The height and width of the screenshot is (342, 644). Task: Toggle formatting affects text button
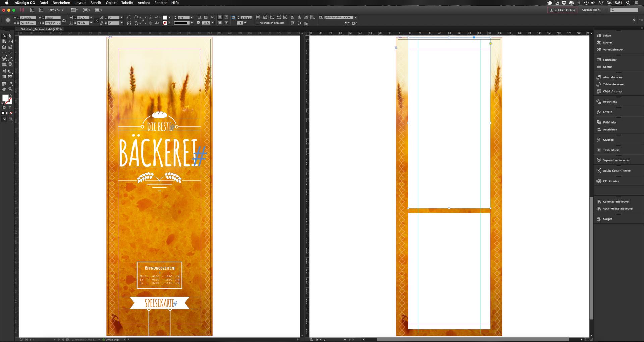point(10,108)
